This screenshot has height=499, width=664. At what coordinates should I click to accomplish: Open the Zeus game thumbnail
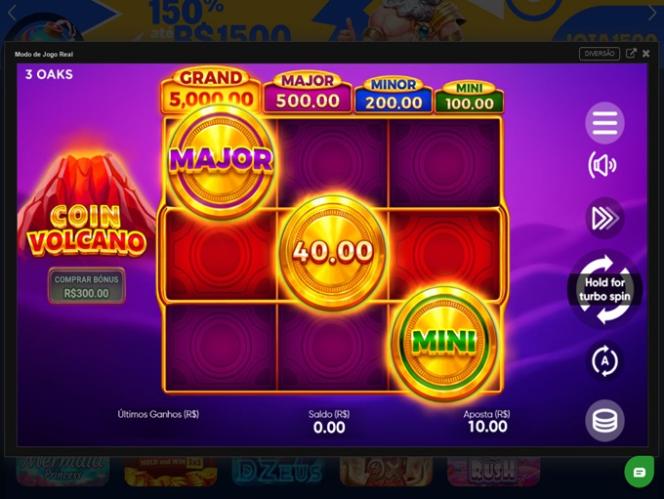(278, 471)
